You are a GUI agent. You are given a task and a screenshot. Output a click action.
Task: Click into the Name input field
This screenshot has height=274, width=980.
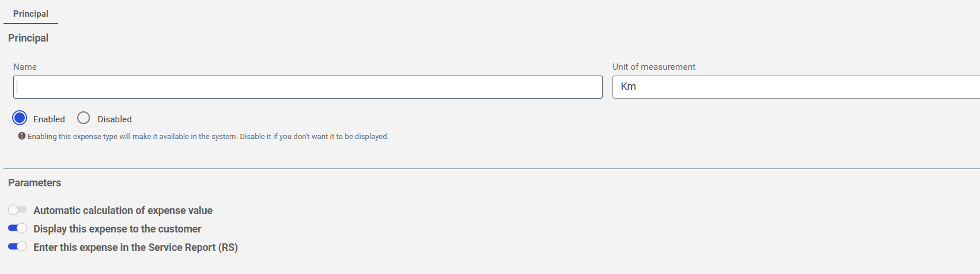tap(308, 87)
